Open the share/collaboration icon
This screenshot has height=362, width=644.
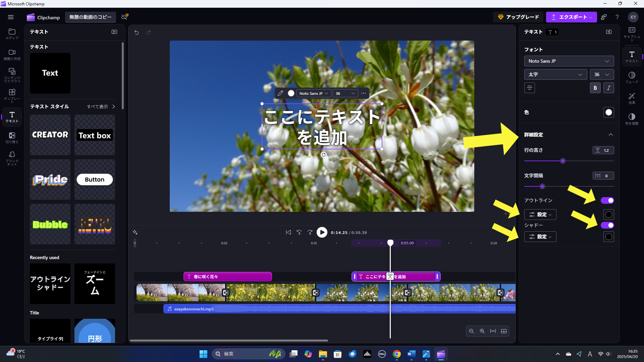[x=604, y=17]
